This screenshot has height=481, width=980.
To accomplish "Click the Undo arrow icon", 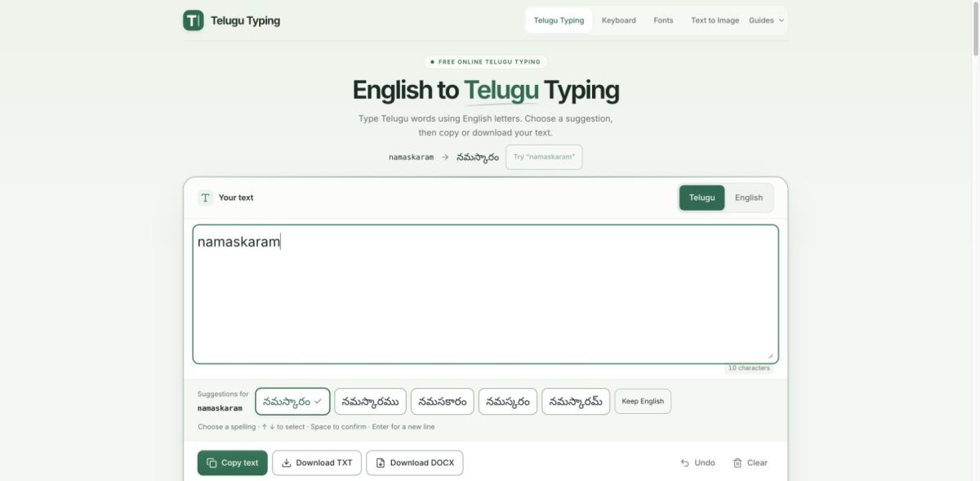I will (x=684, y=463).
